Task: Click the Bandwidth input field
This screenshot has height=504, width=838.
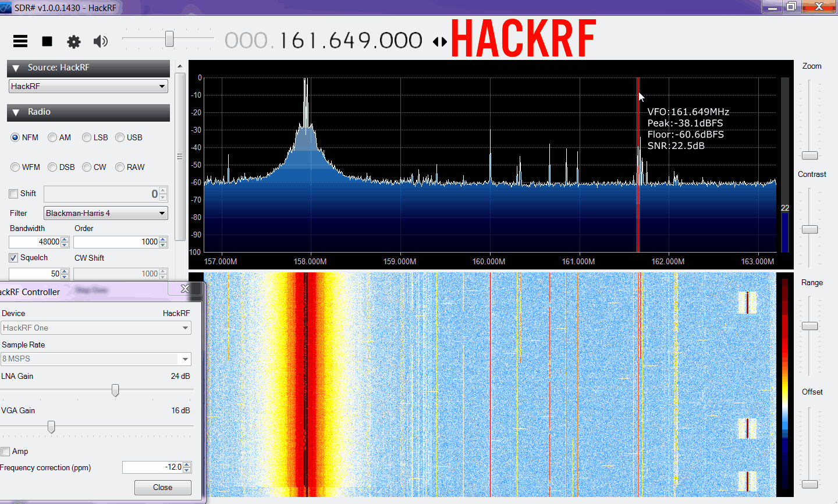Action: pyautogui.click(x=35, y=242)
